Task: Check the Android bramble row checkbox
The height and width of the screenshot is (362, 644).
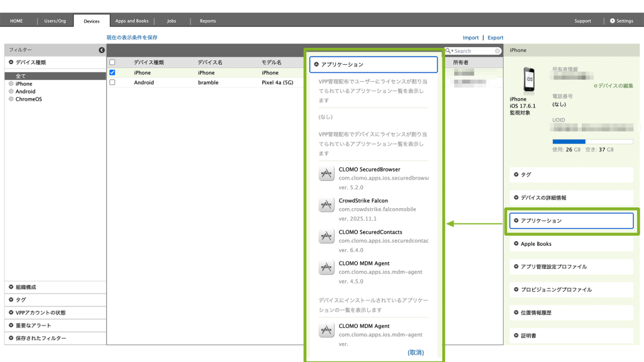Action: pos(113,82)
